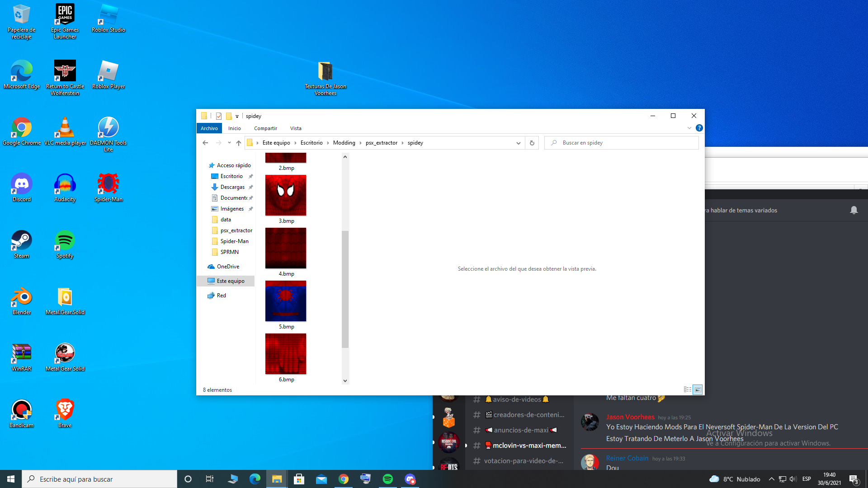
Task: Select Microsoft Edge desktop shortcut
Action: coord(21,75)
